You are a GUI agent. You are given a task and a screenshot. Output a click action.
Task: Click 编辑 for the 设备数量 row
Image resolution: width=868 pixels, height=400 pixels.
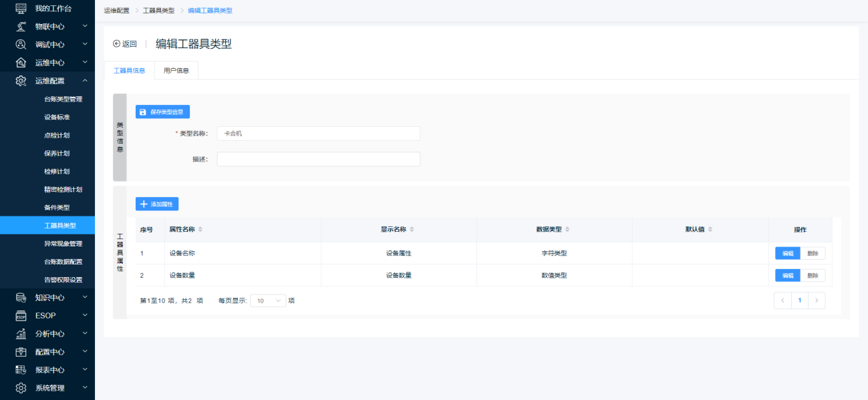click(x=787, y=275)
